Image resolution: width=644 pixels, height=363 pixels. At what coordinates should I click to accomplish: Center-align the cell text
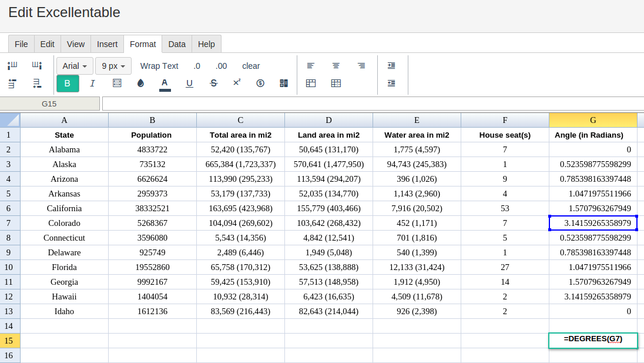336,66
